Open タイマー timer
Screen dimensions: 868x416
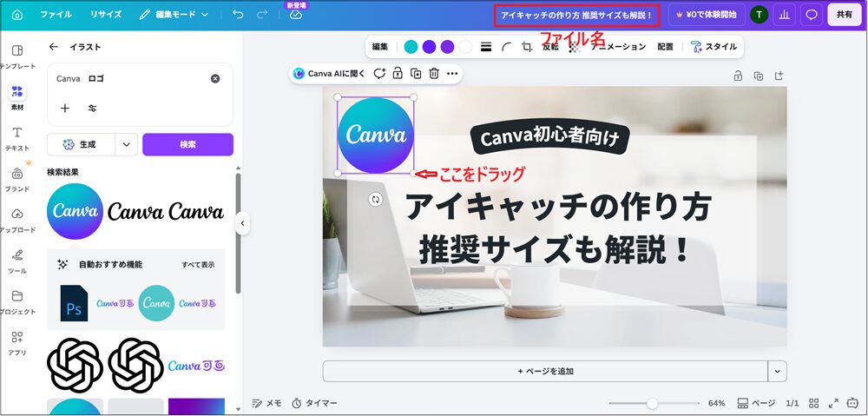pyautogui.click(x=314, y=403)
